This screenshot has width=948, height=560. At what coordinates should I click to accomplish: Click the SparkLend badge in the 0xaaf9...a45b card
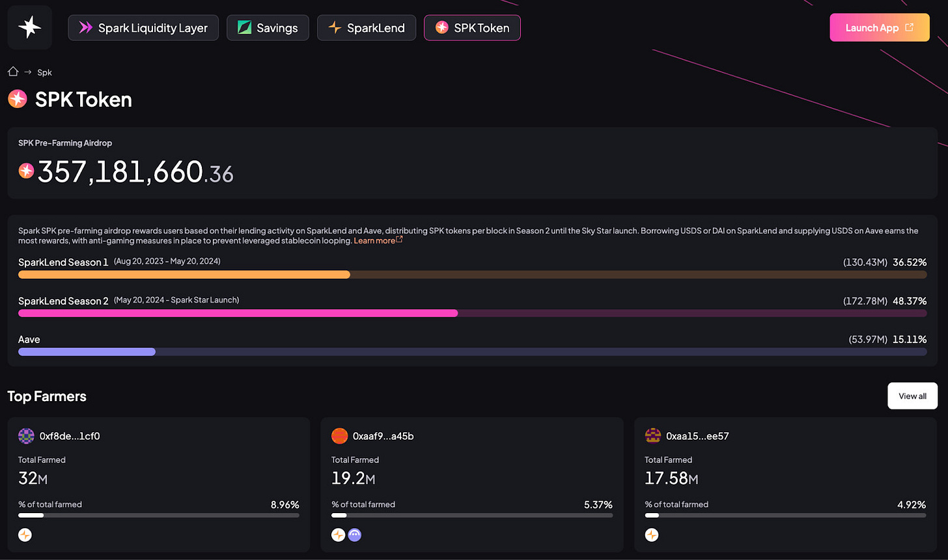click(338, 535)
